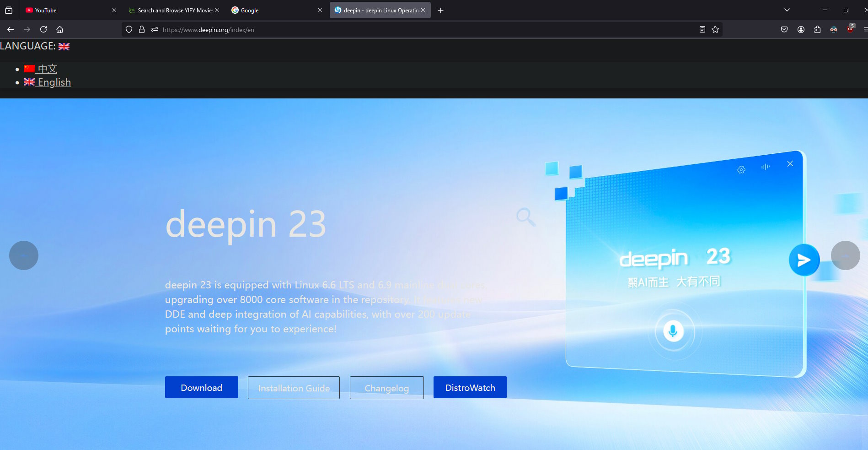Show site security padlock info
The height and width of the screenshot is (450, 868).
click(142, 29)
